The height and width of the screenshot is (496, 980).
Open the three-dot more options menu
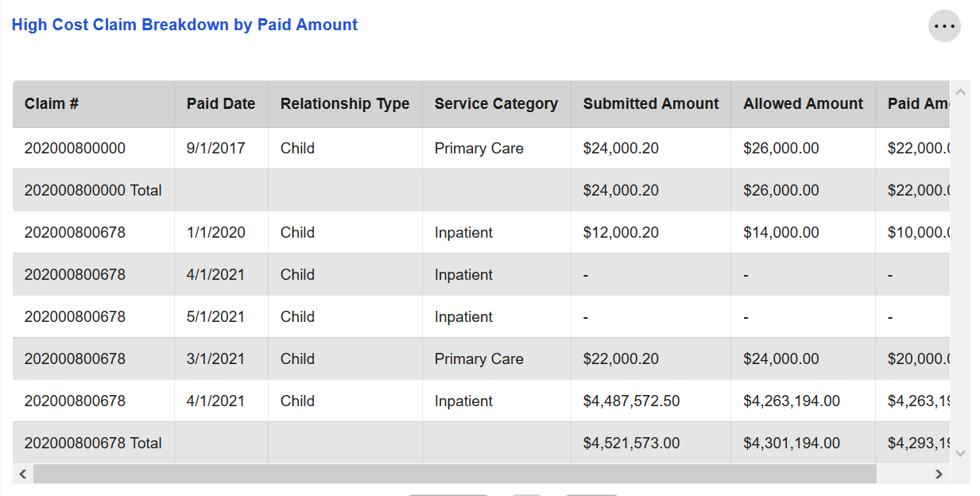pos(944,26)
